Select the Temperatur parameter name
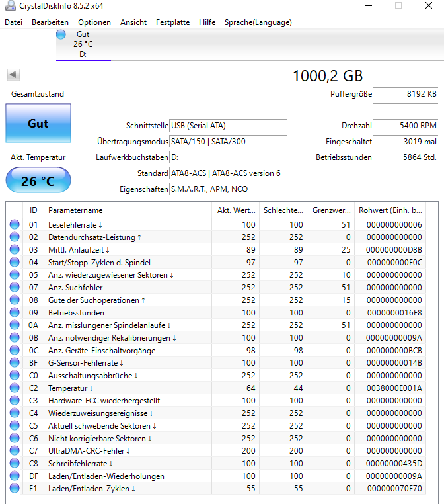 pos(68,388)
